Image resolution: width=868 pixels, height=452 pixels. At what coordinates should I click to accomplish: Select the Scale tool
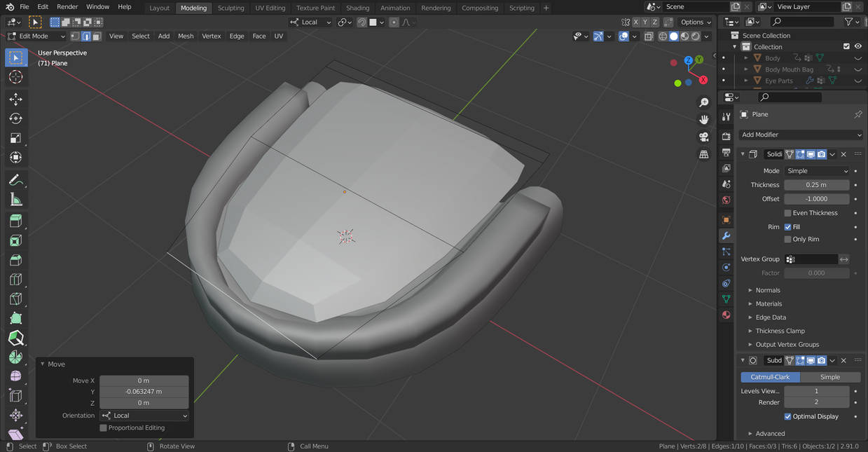[x=15, y=138]
